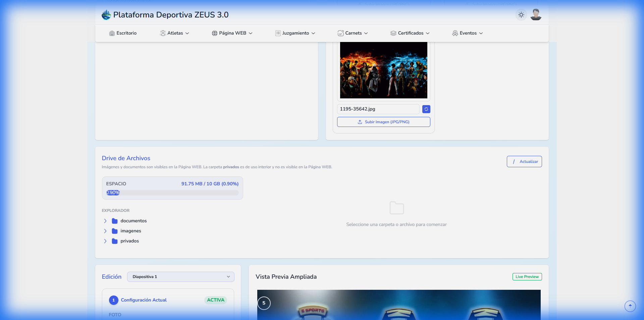644x320 pixels.
Task: Open the Certificados menu
Action: coord(410,33)
